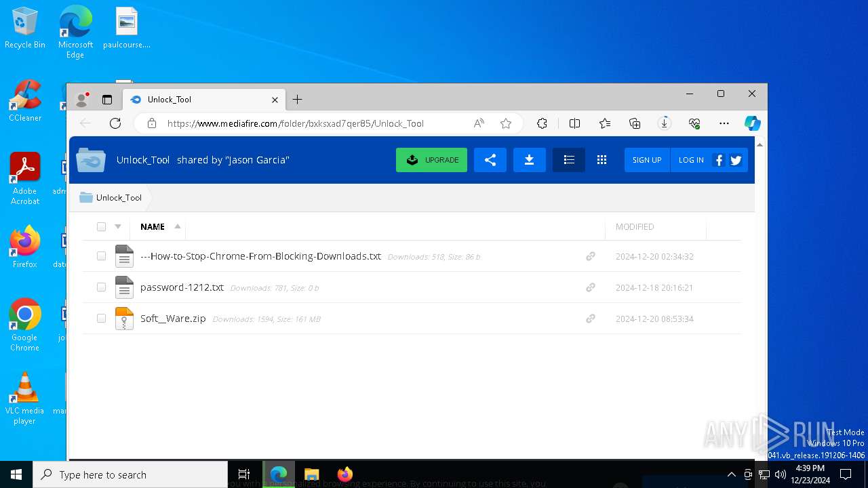Sort files by MODIFIED column
Screen dimensions: 868x488
click(x=635, y=227)
